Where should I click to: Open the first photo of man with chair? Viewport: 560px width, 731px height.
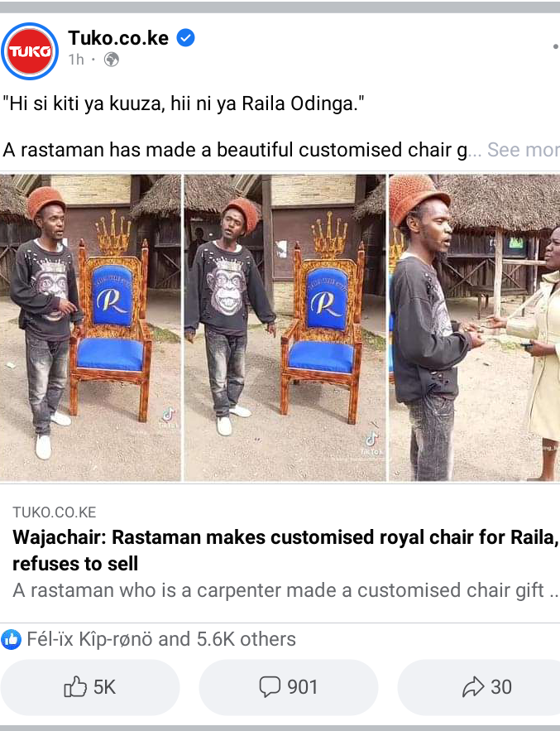coord(90,327)
